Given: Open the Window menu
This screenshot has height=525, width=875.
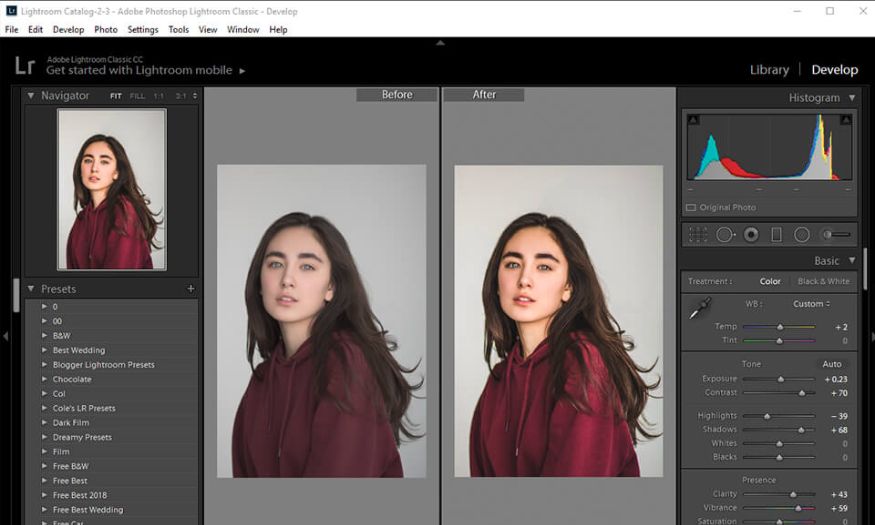Looking at the screenshot, I should coord(243,30).
